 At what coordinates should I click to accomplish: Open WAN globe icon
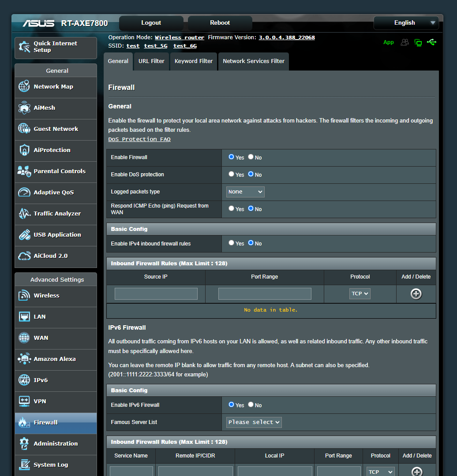coord(24,338)
